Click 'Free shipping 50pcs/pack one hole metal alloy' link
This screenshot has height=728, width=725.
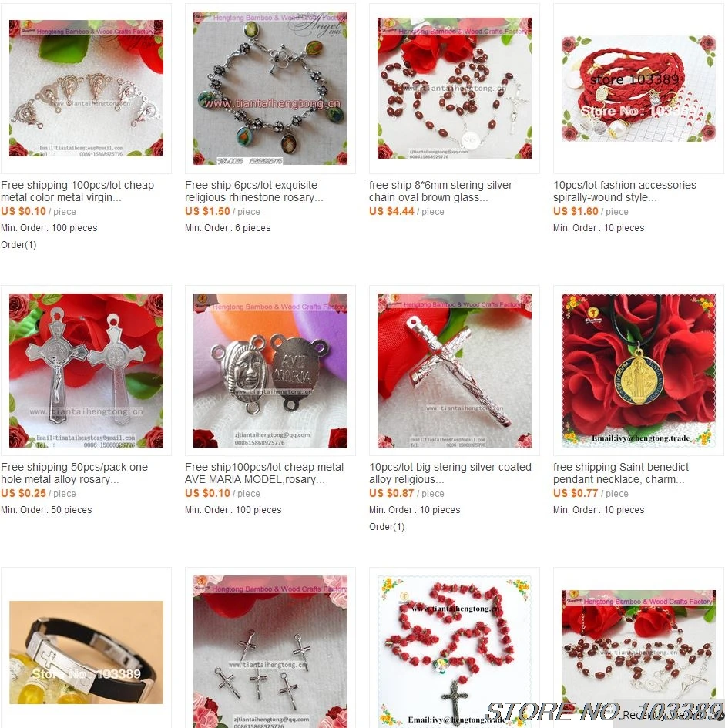(74, 473)
